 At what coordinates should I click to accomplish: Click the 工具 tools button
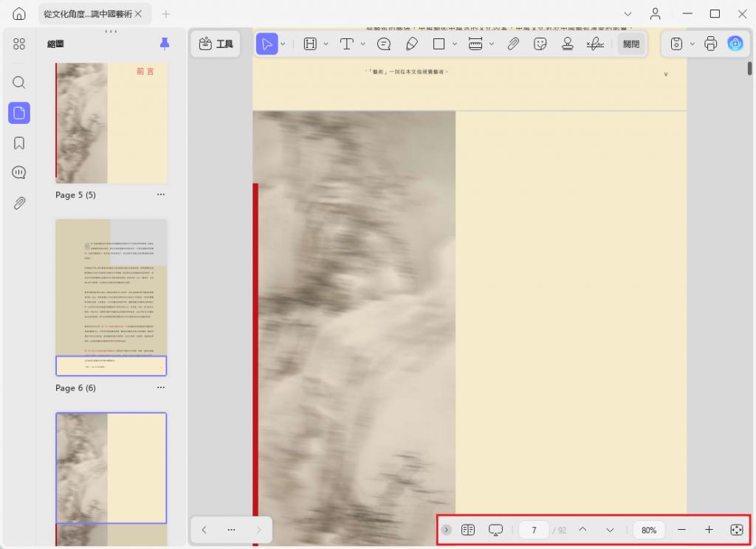216,44
